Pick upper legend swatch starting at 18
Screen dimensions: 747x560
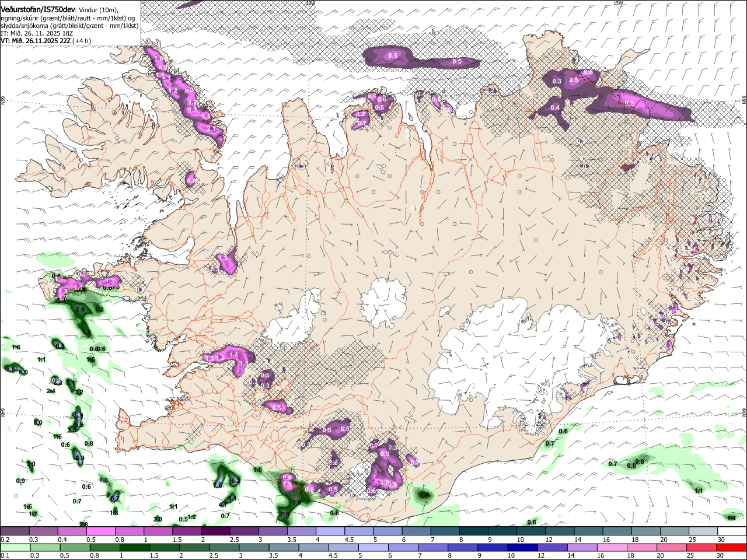646,531
